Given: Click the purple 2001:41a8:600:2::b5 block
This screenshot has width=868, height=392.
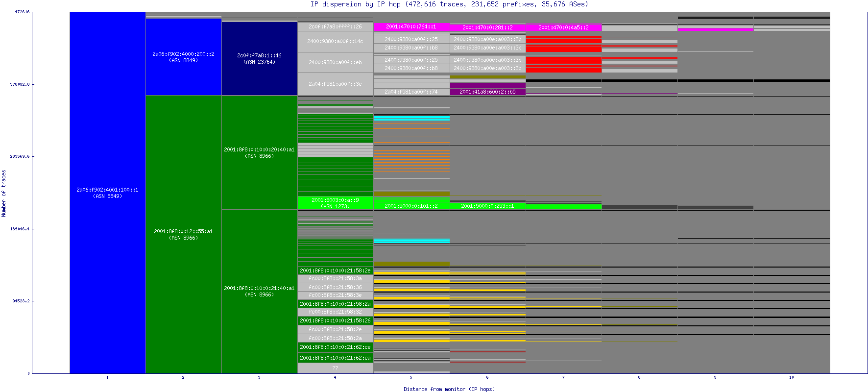Looking at the screenshot, I should (x=487, y=92).
